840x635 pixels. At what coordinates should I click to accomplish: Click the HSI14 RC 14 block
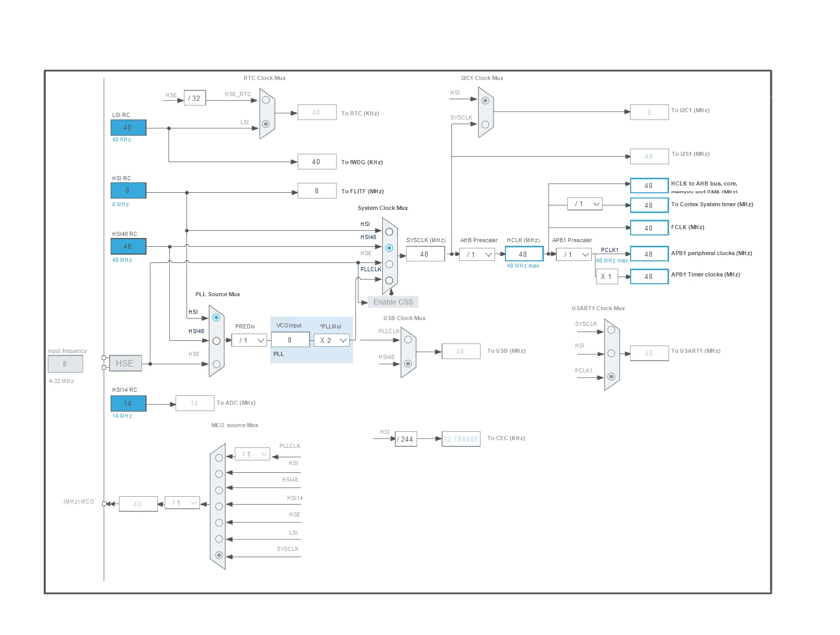tap(128, 403)
